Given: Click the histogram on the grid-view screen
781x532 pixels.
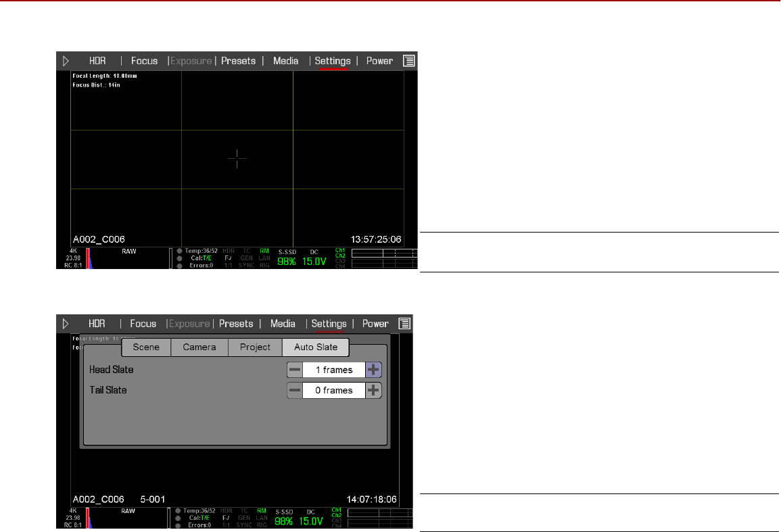Looking at the screenshot, I should [128, 258].
